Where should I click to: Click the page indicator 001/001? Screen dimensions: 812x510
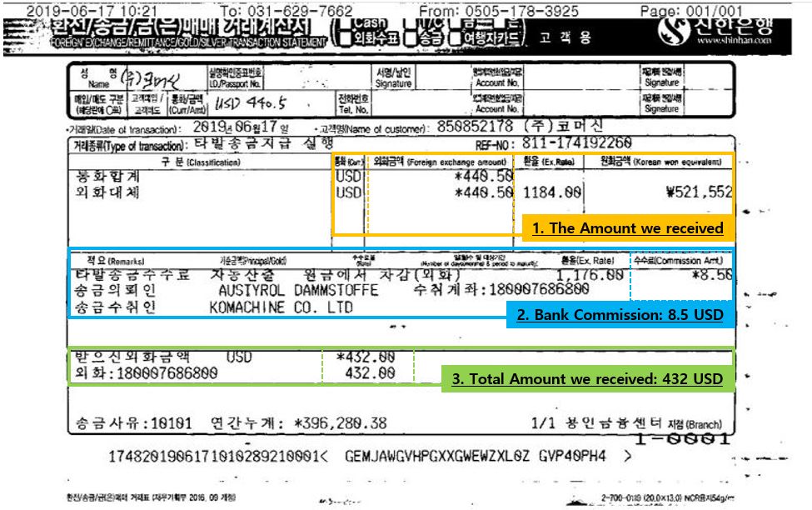pyautogui.click(x=715, y=11)
